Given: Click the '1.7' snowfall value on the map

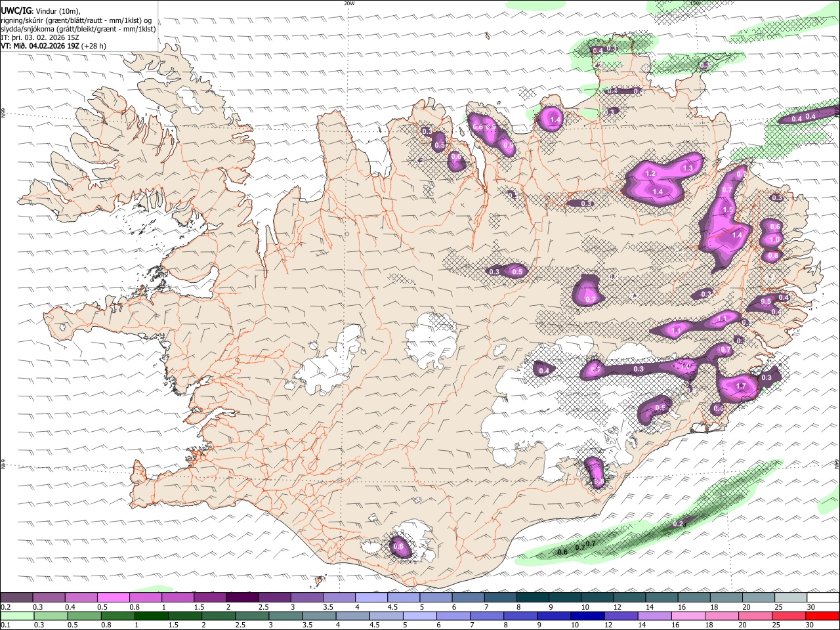Looking at the screenshot, I should (x=741, y=387).
